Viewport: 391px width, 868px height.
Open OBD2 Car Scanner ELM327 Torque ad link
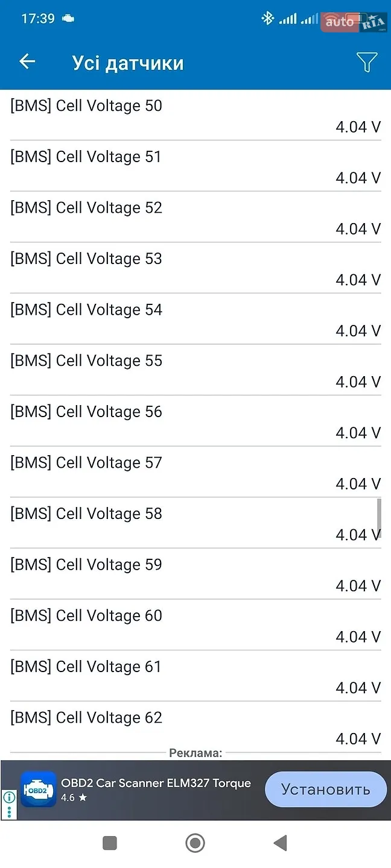156,783
